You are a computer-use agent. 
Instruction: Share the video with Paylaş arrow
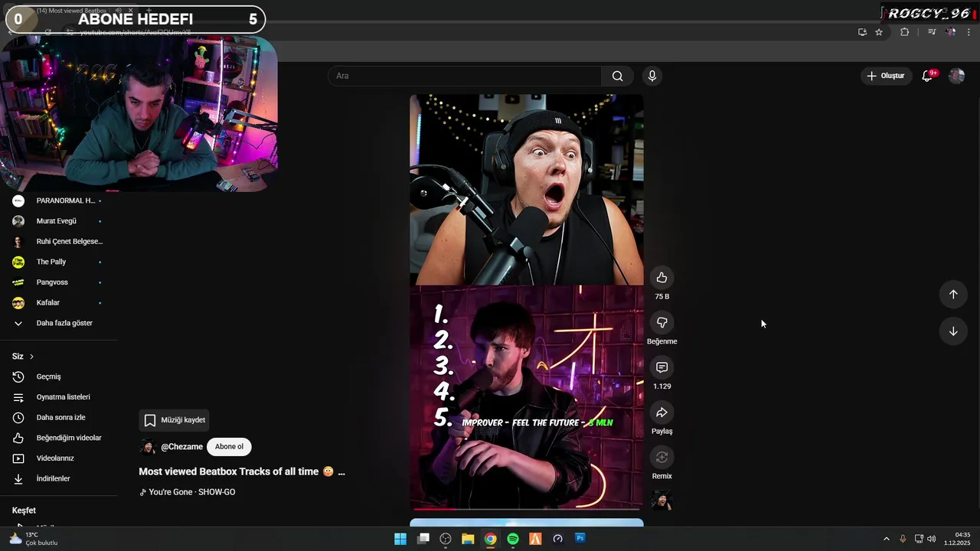(661, 413)
